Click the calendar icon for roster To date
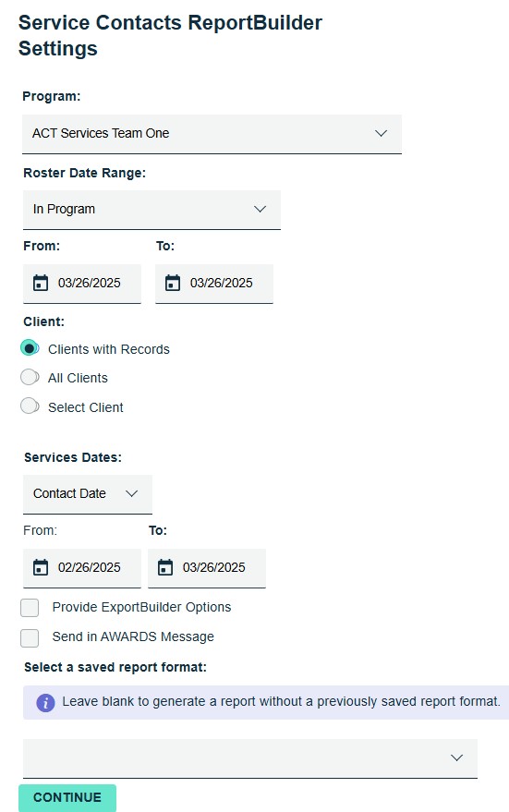This screenshot has height=812, width=509. pyautogui.click(x=173, y=284)
